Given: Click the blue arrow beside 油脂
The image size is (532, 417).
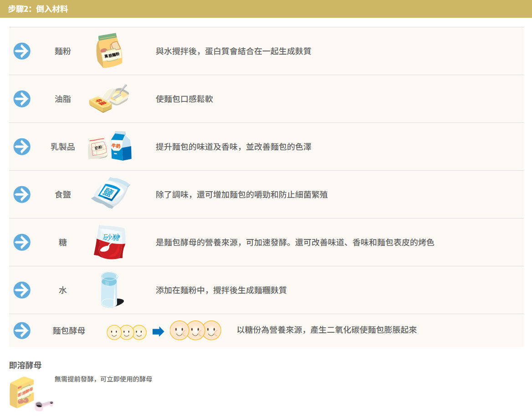Looking at the screenshot, I should tap(22, 99).
